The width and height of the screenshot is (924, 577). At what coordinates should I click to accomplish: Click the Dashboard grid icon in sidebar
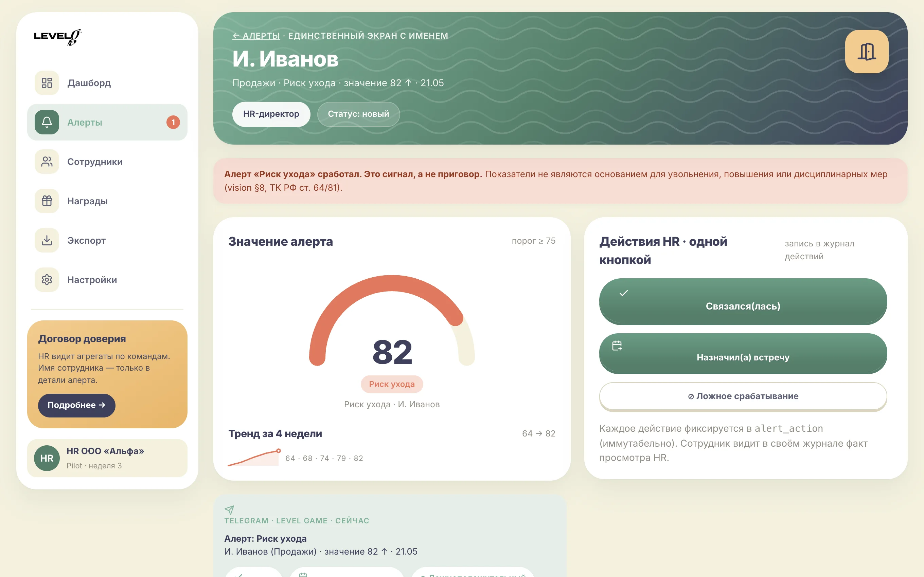47,83
